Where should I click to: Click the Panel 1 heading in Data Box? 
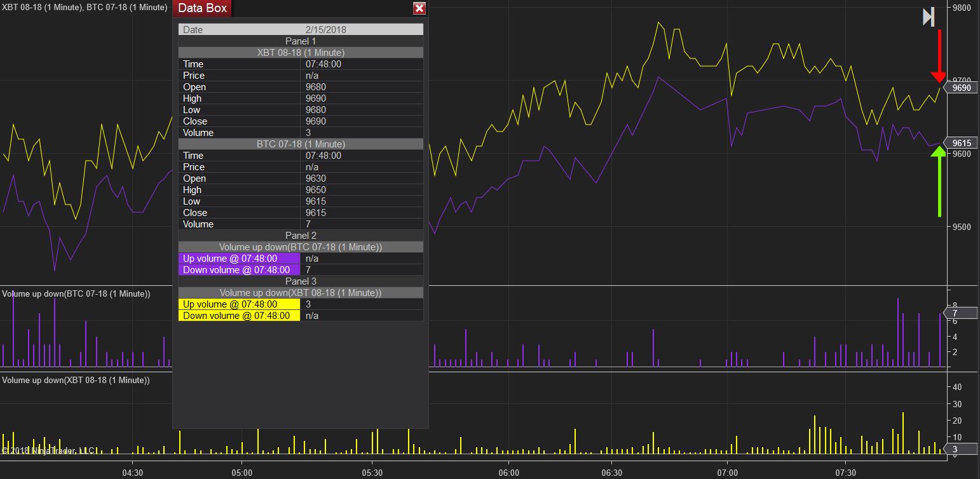pos(301,41)
